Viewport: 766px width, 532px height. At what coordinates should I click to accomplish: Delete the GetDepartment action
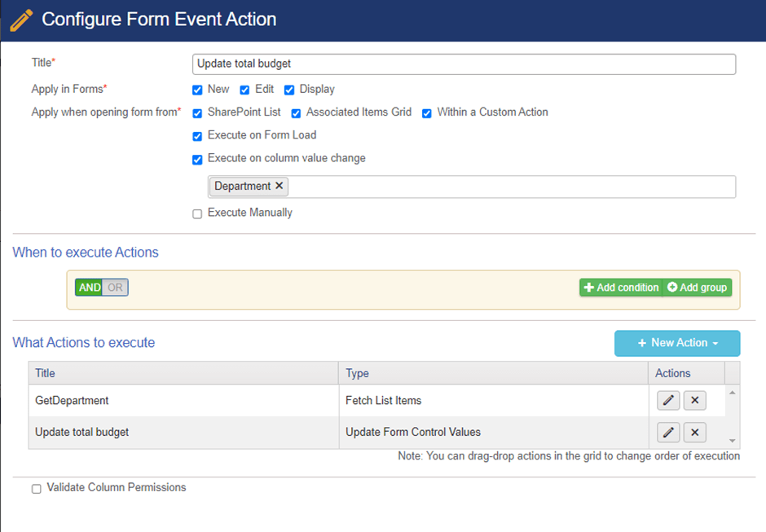(x=694, y=401)
